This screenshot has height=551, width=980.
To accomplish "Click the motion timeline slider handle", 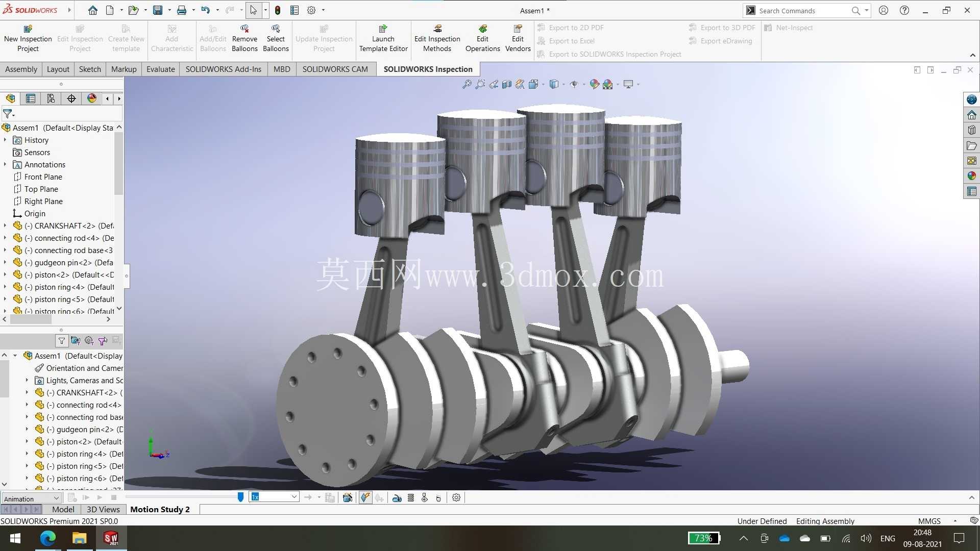I will click(x=240, y=497).
